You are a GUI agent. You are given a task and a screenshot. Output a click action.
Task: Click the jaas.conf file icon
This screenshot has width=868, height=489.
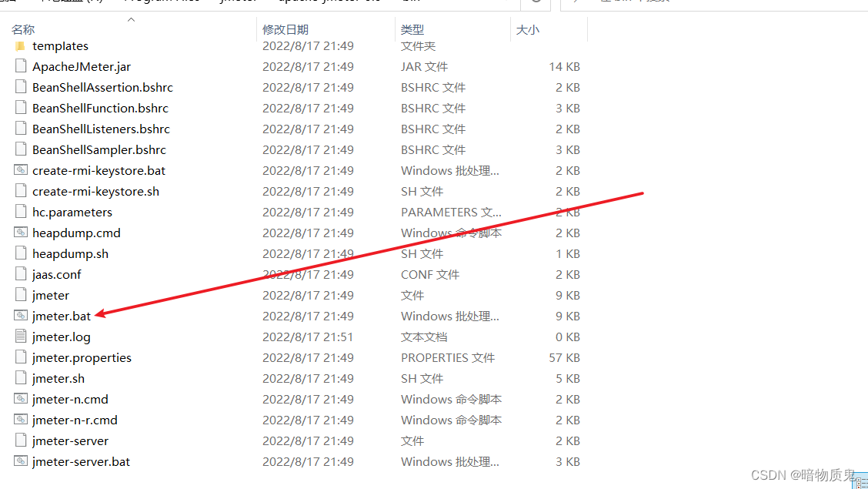pyautogui.click(x=21, y=274)
